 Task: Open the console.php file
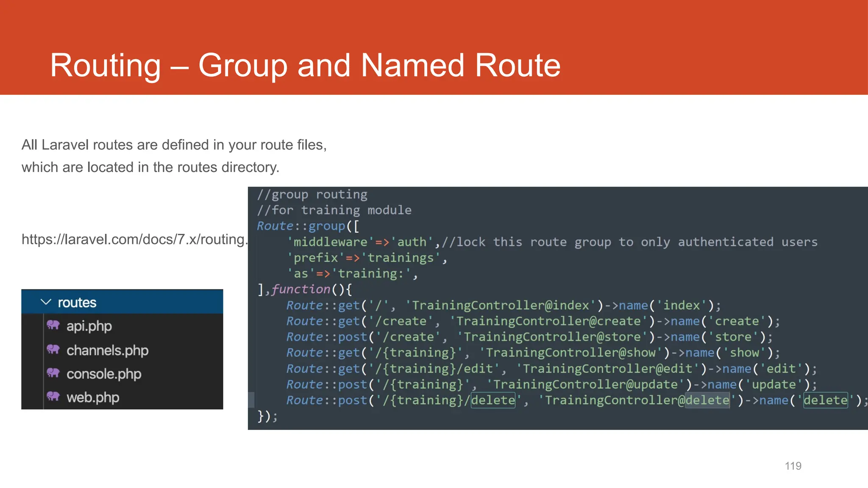click(104, 374)
